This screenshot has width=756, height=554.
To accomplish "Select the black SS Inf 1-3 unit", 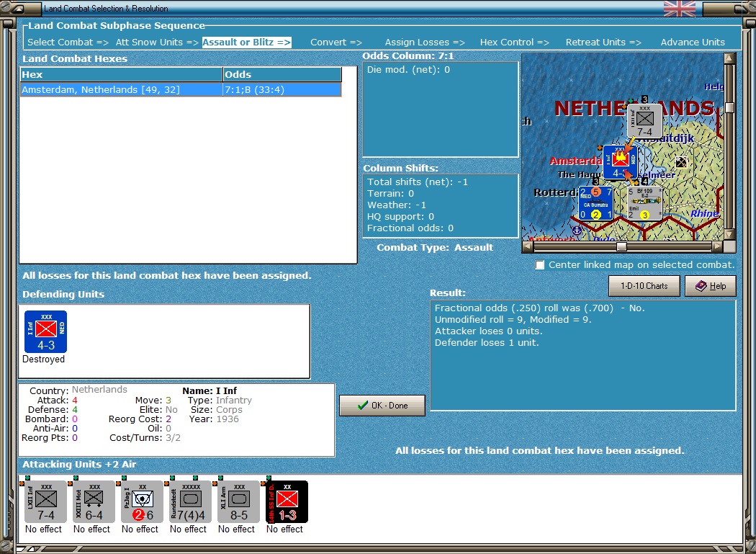I will pyautogui.click(x=287, y=501).
